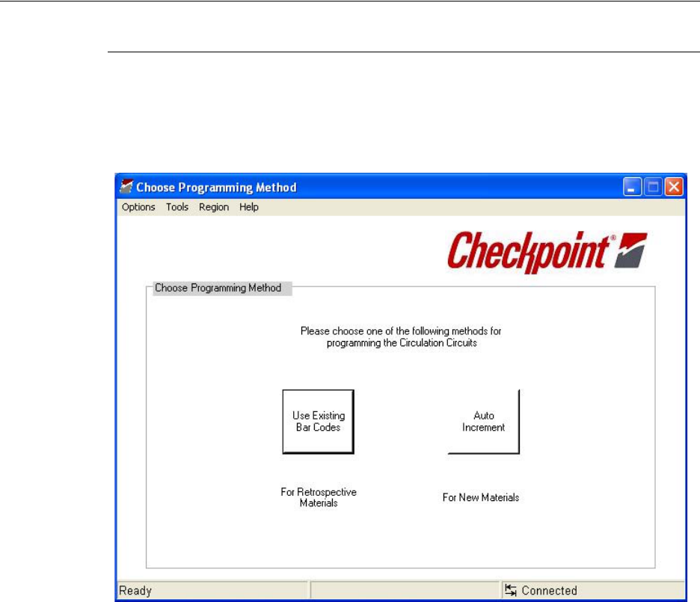Image resolution: width=700 pixels, height=602 pixels.
Task: Choose Use Existing Bar Codes button
Action: (319, 422)
